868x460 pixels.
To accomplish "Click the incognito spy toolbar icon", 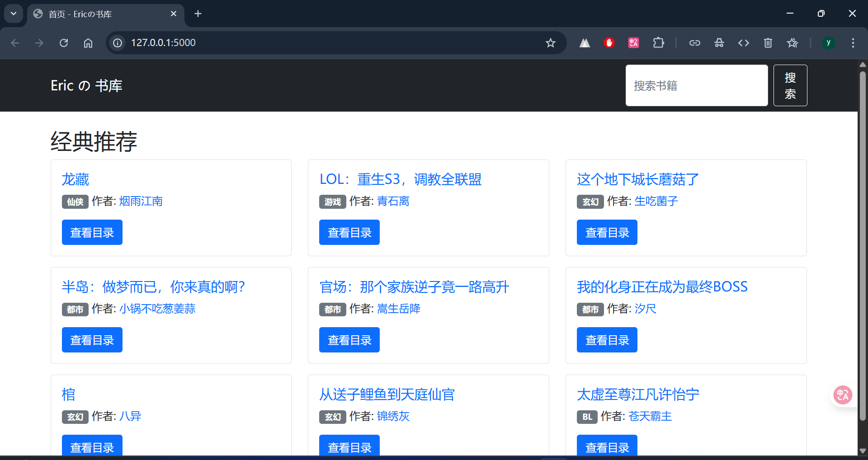I will click(x=719, y=43).
